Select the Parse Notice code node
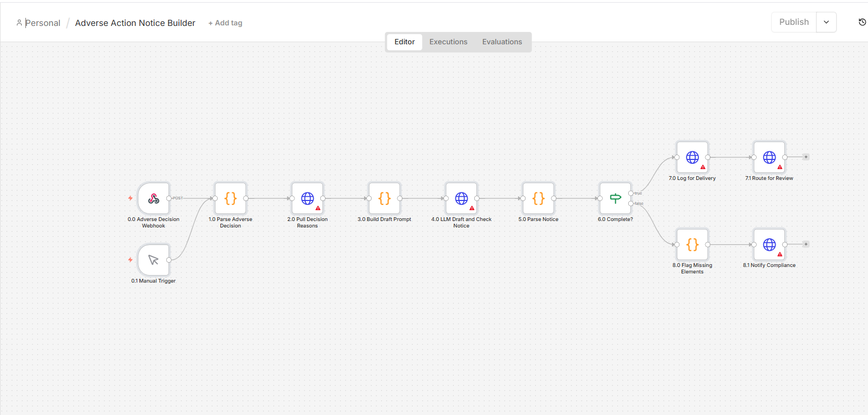The width and height of the screenshot is (868, 415). tap(539, 198)
